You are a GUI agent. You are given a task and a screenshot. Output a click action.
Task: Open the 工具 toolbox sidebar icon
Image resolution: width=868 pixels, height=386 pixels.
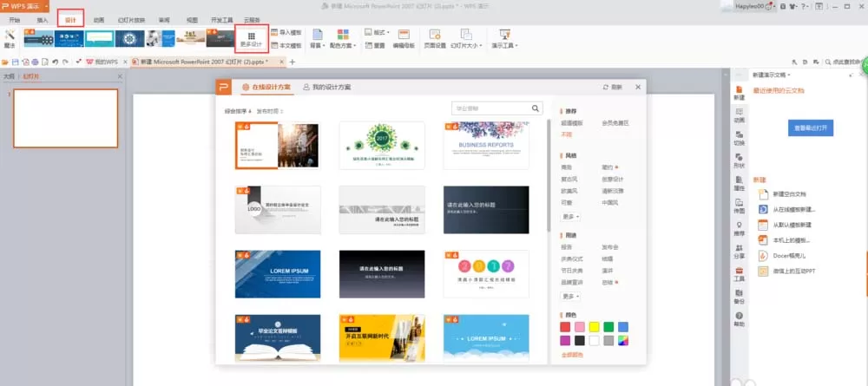(739, 274)
